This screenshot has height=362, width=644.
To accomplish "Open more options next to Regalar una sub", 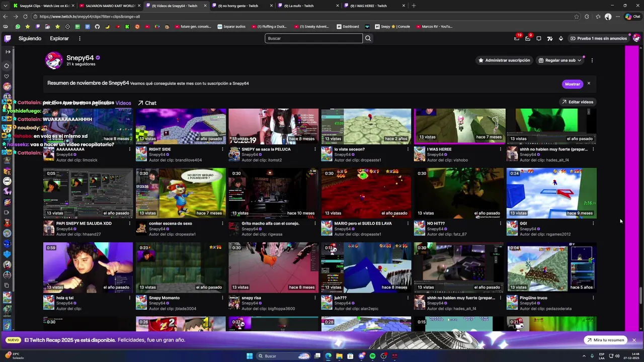I will point(592,60).
